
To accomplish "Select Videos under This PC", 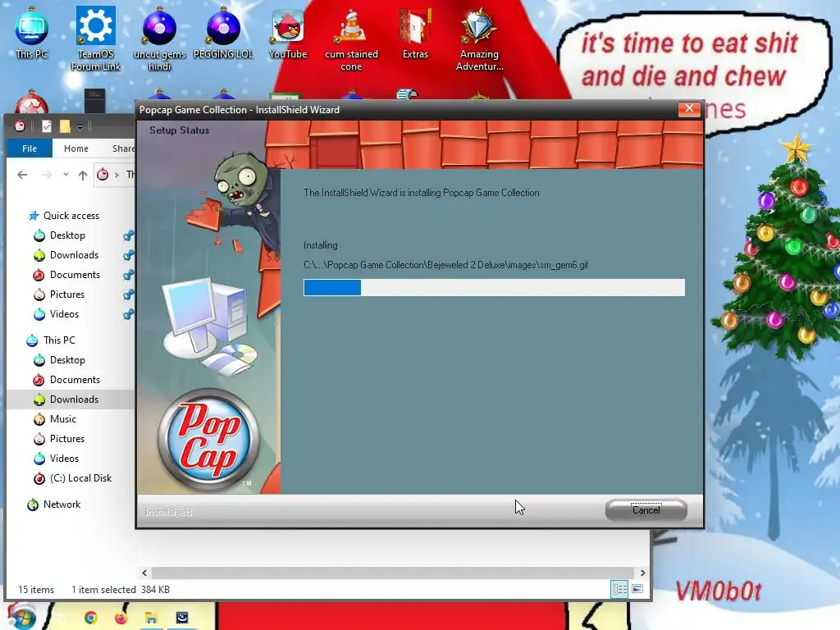I will [x=64, y=459].
